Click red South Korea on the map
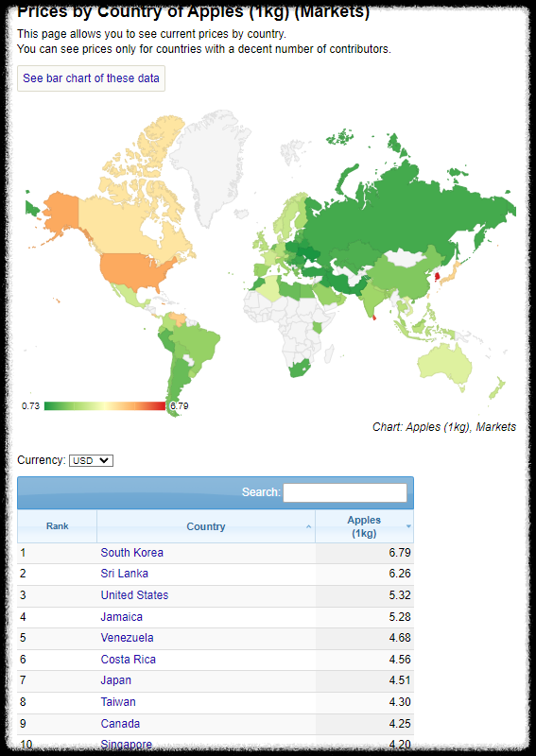Viewport: 536px width, 756px height. tap(437, 278)
